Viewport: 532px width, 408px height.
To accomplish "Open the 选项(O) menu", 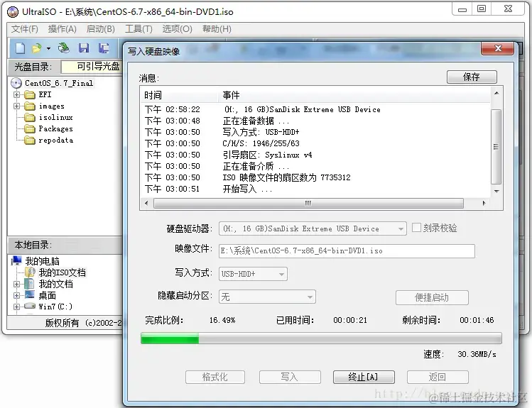I will pos(177,29).
